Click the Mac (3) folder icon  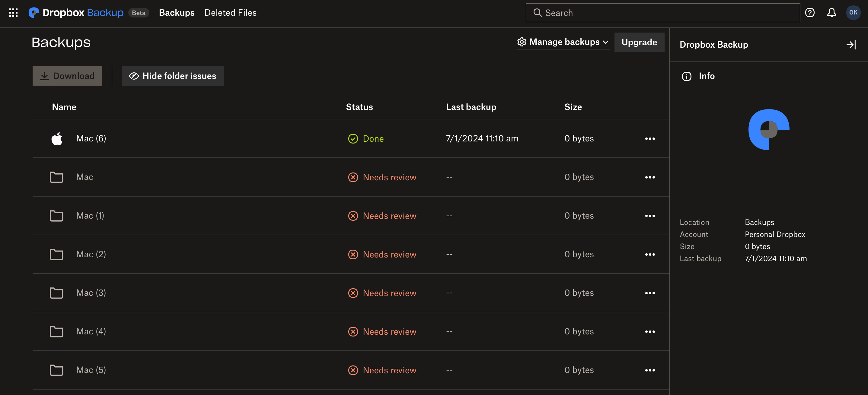56,292
